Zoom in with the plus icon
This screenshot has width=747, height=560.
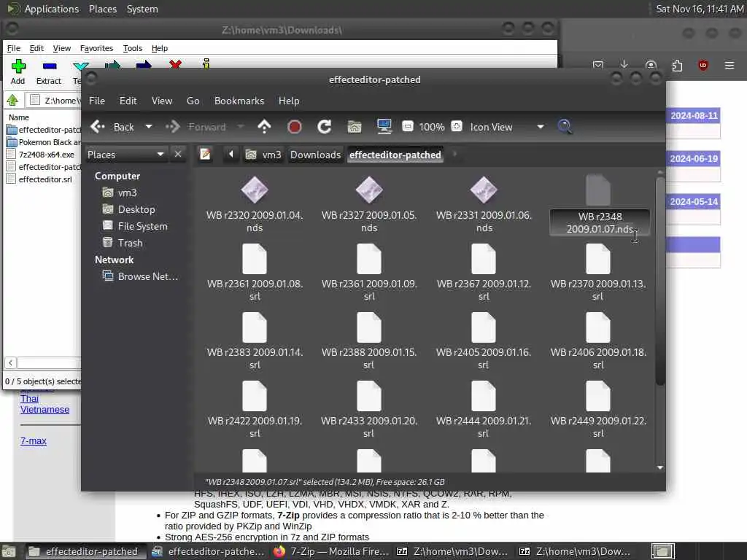point(457,126)
